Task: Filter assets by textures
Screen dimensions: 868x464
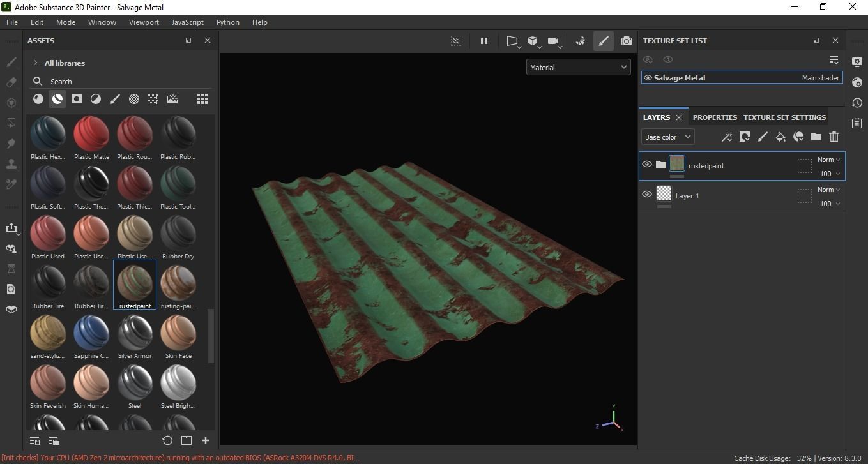Action: pyautogui.click(x=153, y=99)
